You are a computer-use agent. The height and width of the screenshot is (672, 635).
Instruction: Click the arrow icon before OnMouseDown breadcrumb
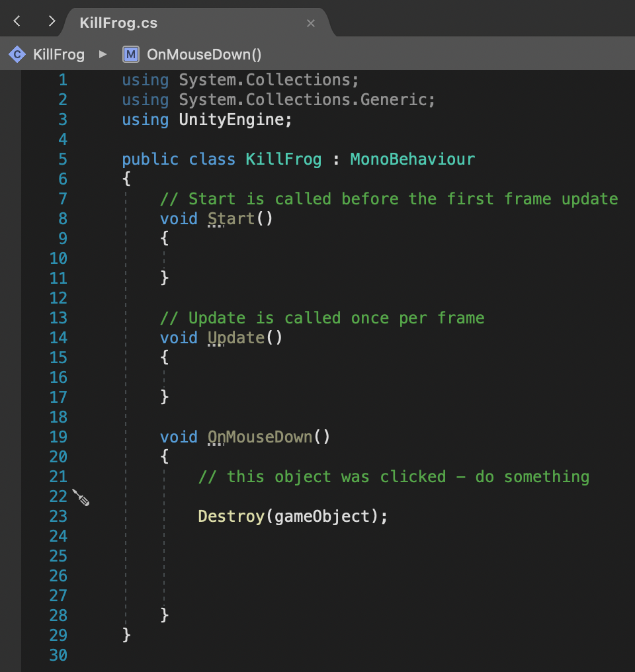pos(103,54)
